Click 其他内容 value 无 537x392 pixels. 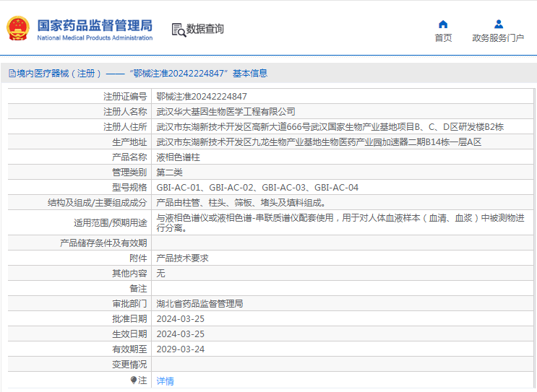pos(160,274)
